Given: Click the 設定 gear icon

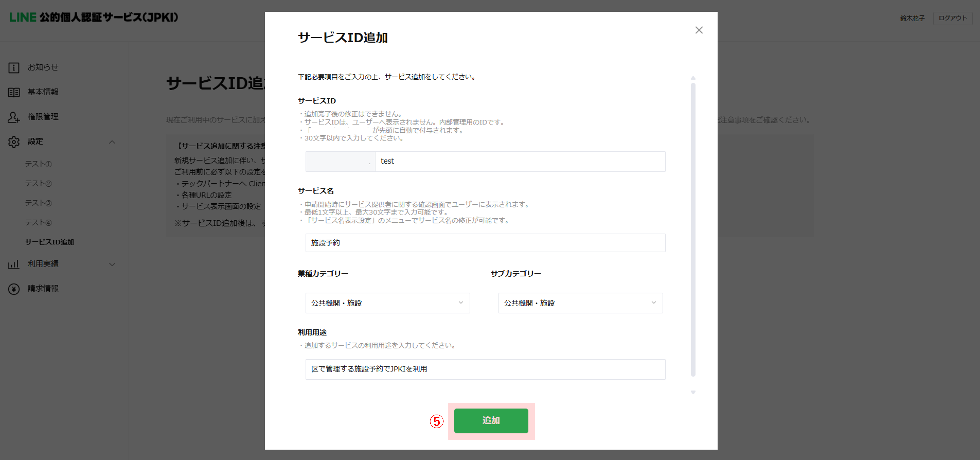Looking at the screenshot, I should pyautogui.click(x=14, y=142).
